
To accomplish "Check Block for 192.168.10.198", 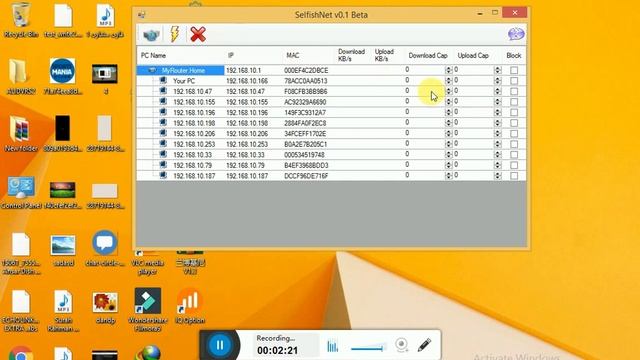I will tap(514, 123).
